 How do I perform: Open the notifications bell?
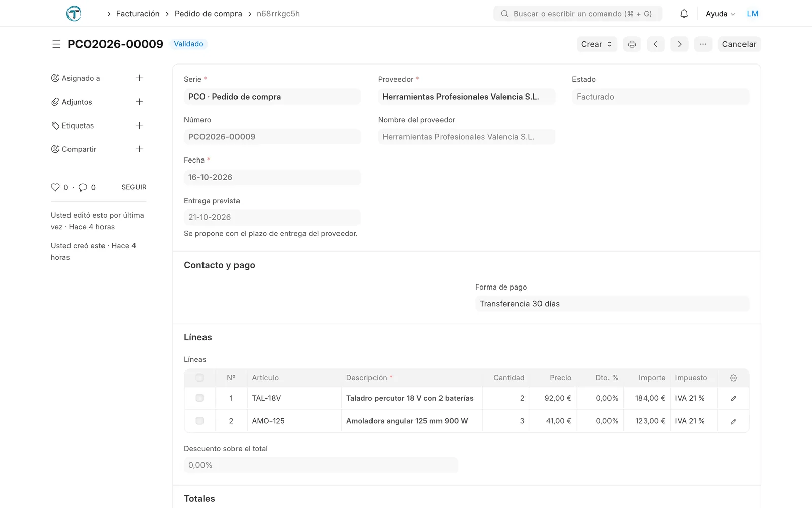click(x=684, y=14)
